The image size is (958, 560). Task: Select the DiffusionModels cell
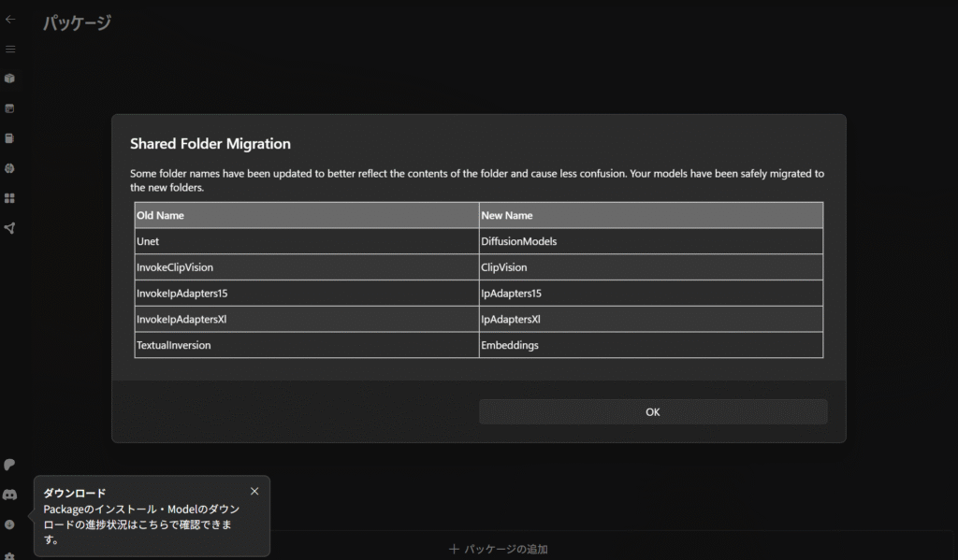click(650, 241)
